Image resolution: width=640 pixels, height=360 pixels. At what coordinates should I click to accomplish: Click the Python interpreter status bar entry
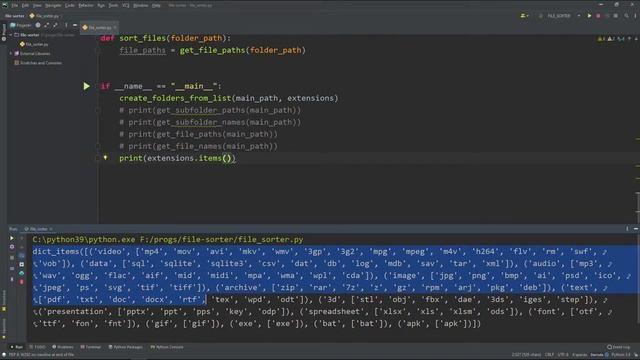tap(620, 355)
